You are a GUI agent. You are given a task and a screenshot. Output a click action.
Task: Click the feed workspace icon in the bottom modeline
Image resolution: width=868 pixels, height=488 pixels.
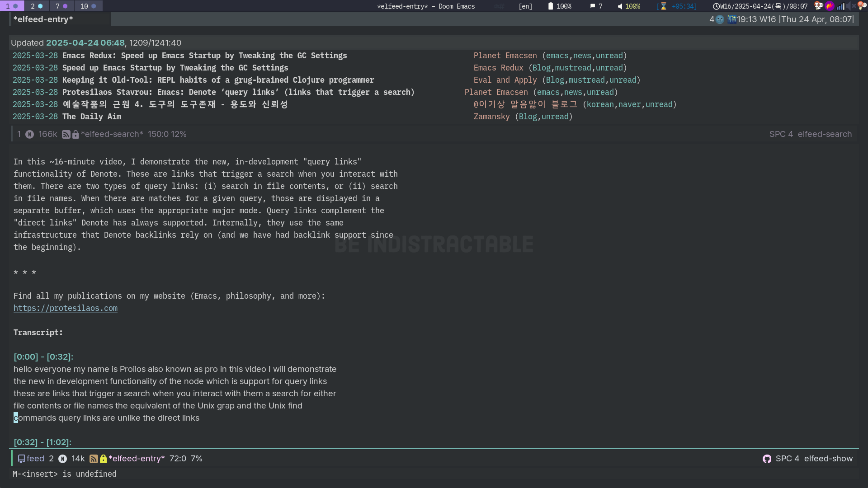[21, 459]
